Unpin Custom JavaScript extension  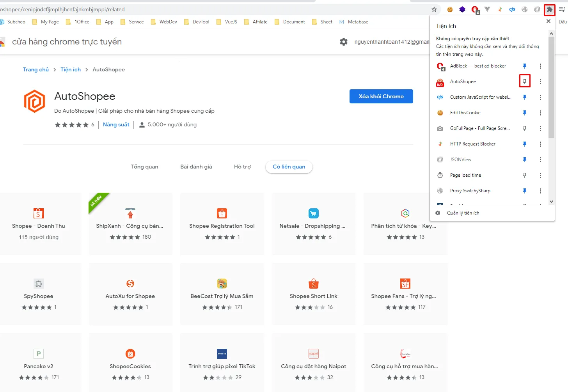pos(525,97)
